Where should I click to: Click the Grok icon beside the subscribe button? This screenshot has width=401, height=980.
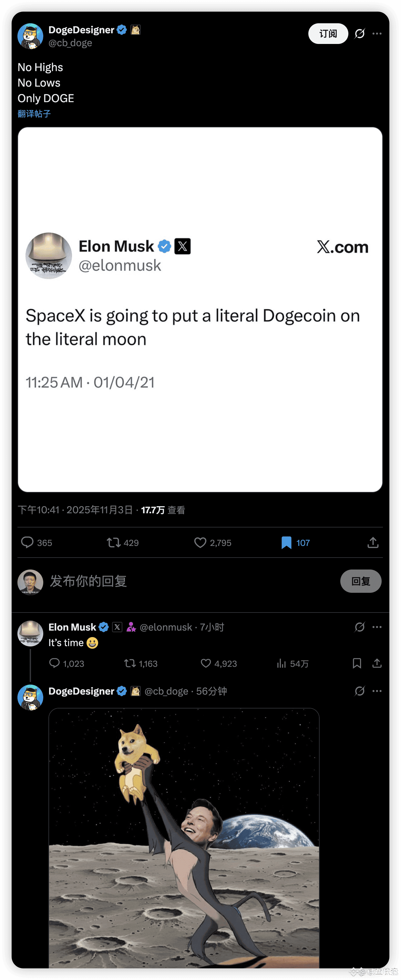point(359,34)
